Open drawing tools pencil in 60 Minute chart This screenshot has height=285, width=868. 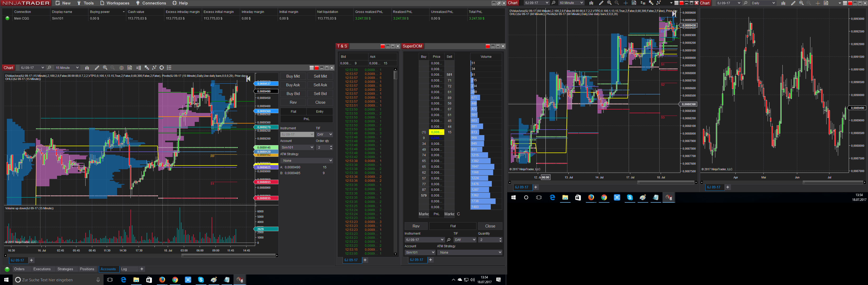tap(601, 3)
